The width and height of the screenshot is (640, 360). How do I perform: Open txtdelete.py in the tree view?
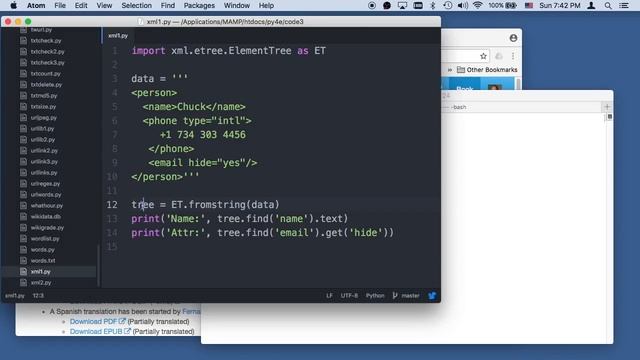[x=46, y=85]
